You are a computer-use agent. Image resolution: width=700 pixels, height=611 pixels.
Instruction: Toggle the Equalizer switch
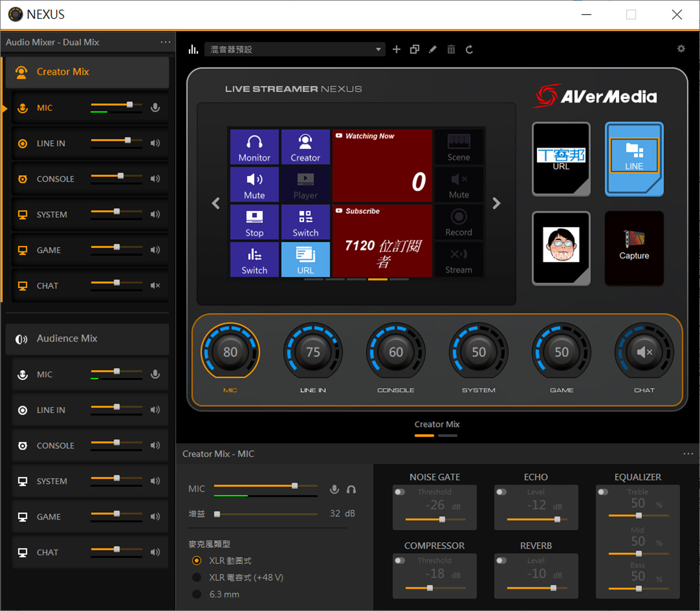click(603, 492)
